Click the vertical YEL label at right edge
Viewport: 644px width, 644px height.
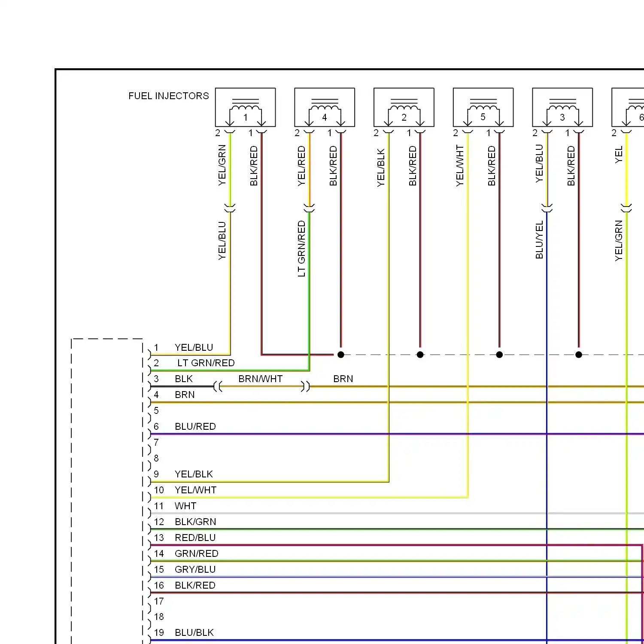tap(619, 155)
